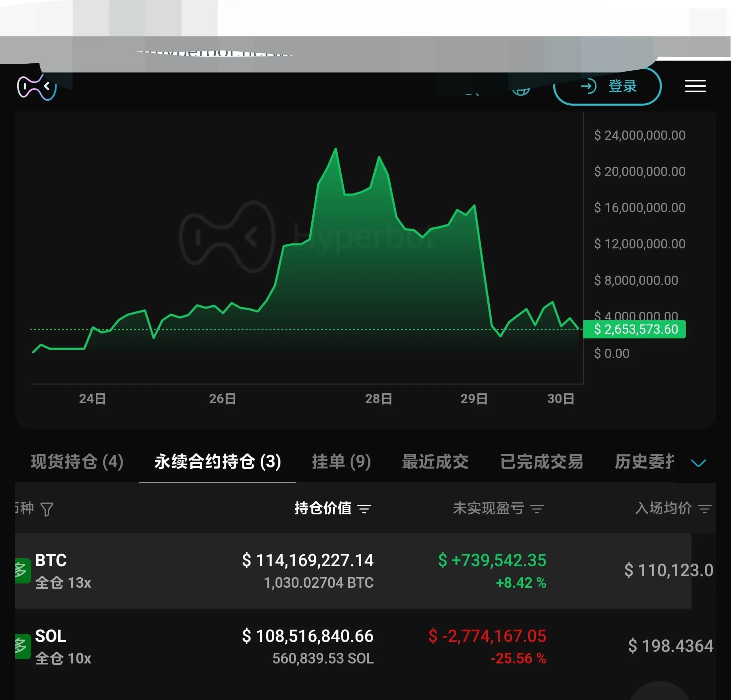Open the 挂单 (9) tab
The width and height of the screenshot is (731, 700).
(341, 462)
